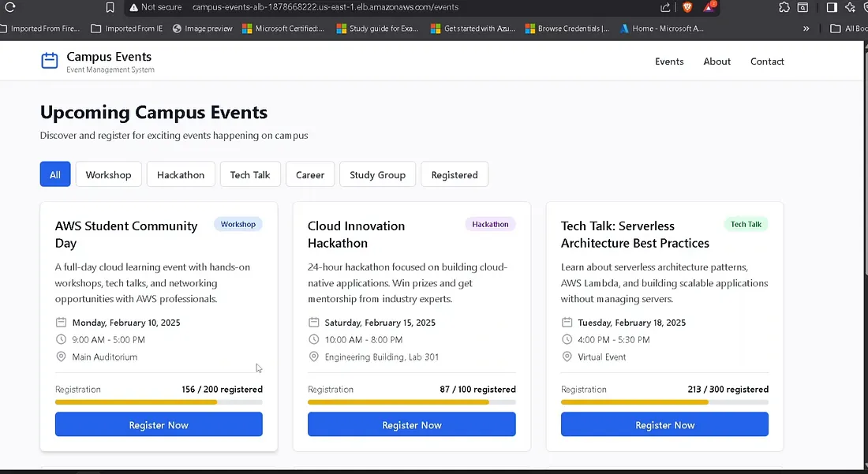Show Registered events filter

pos(455,174)
